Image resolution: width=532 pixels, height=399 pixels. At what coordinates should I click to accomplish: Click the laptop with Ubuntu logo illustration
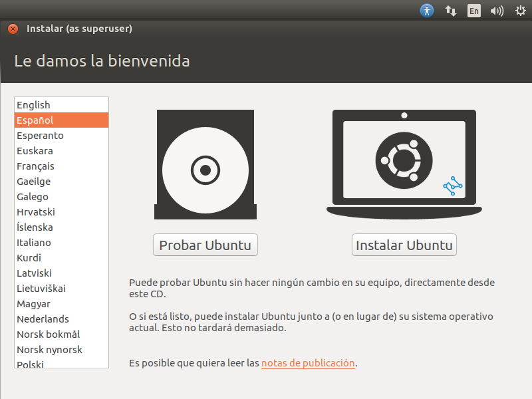[x=404, y=164]
